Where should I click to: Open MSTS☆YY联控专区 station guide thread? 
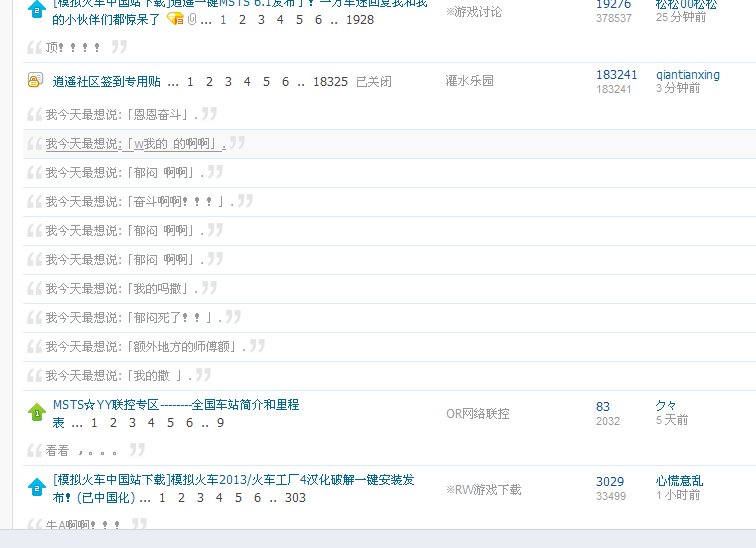click(175, 405)
